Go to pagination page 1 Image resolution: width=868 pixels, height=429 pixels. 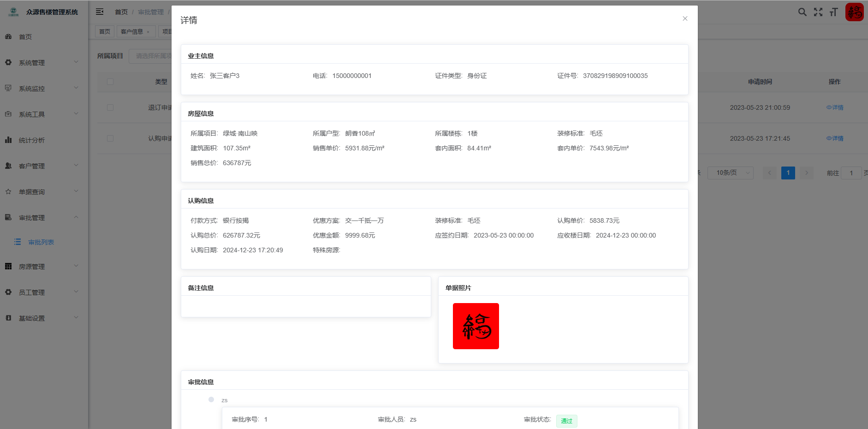point(788,173)
